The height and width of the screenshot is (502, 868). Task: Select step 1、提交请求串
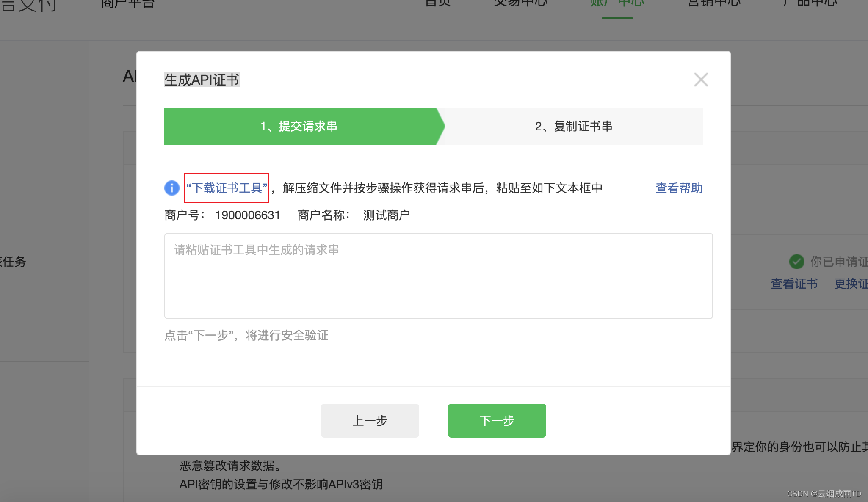point(299,126)
